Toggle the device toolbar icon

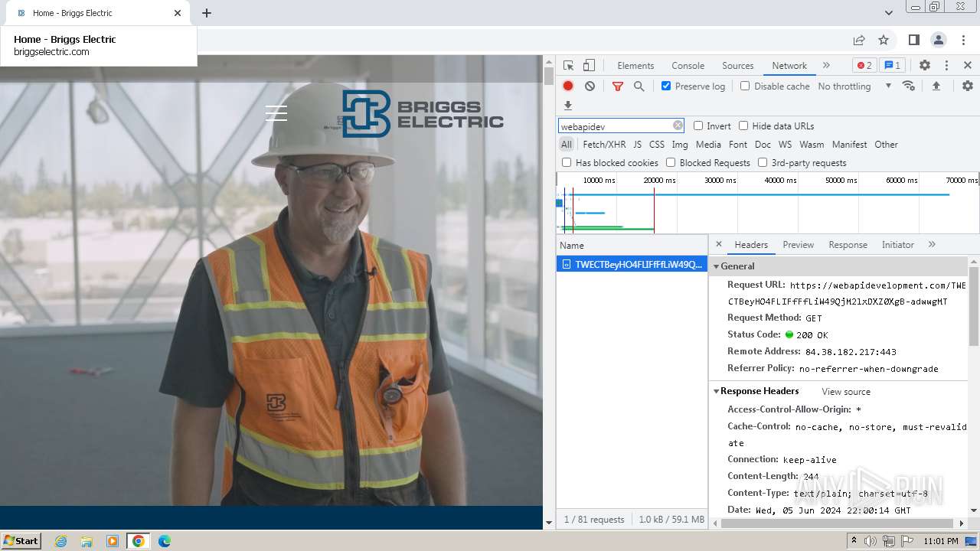[x=589, y=66]
